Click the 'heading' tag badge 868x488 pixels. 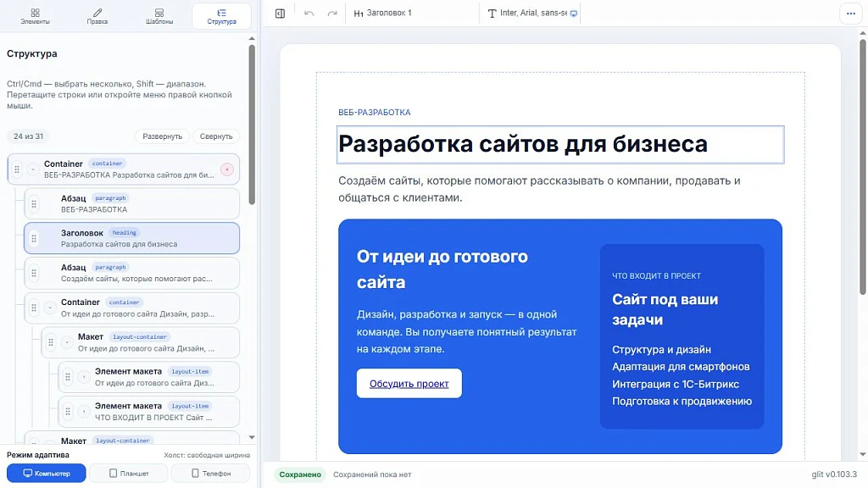(124, 232)
